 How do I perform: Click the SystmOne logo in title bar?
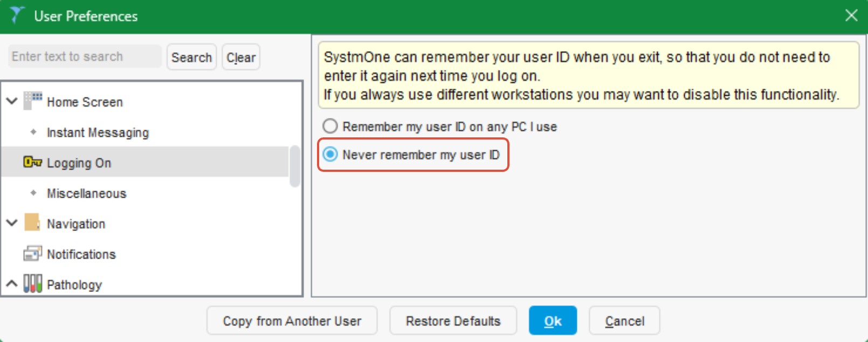click(17, 15)
